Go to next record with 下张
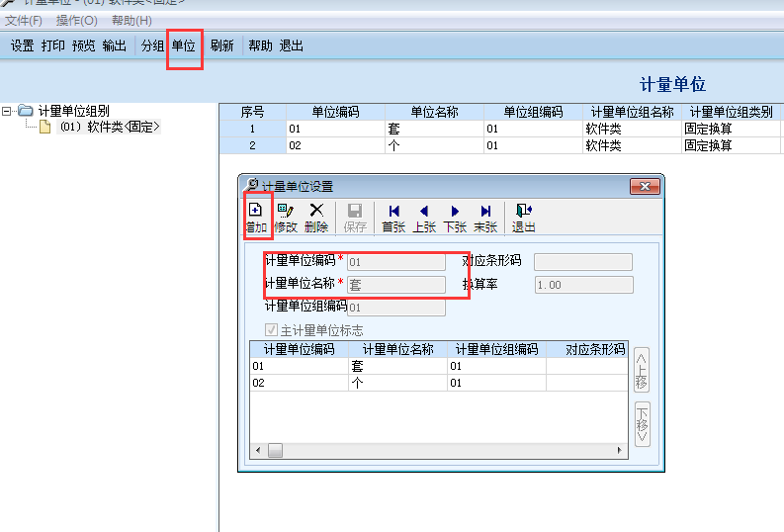This screenshot has height=532, width=784. click(455, 217)
